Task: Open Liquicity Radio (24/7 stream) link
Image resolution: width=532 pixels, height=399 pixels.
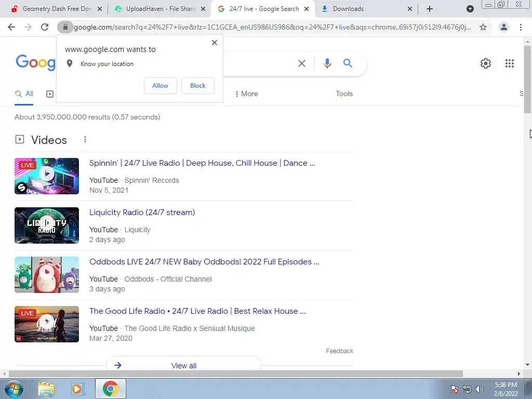Action: tap(142, 212)
